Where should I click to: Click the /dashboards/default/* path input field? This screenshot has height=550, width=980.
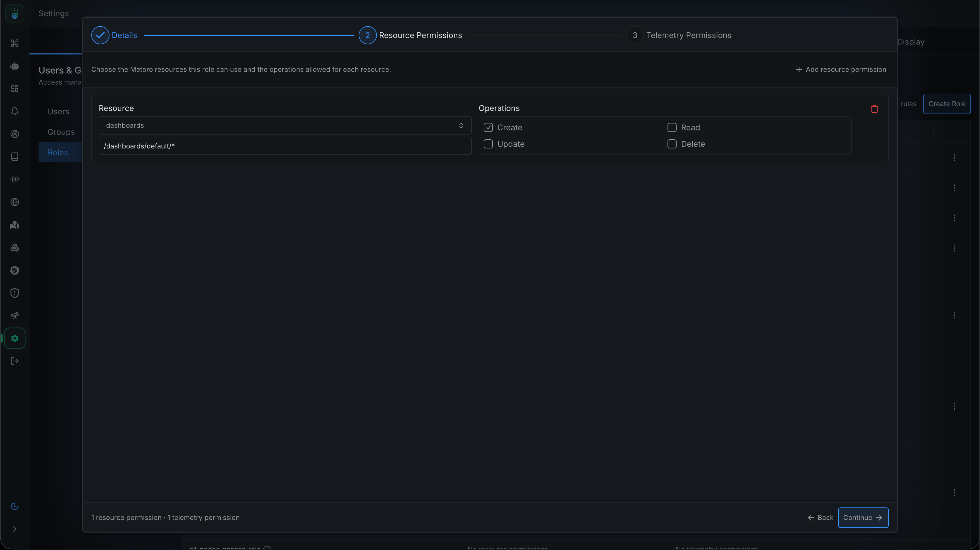click(285, 146)
